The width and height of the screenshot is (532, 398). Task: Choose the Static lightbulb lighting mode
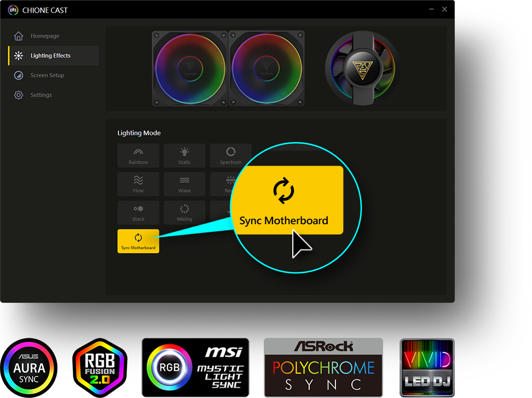[184, 155]
